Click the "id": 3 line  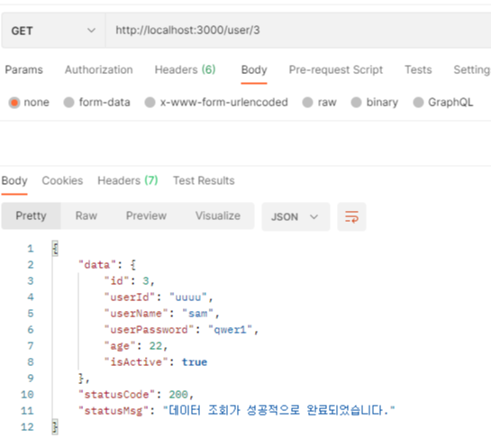point(129,281)
